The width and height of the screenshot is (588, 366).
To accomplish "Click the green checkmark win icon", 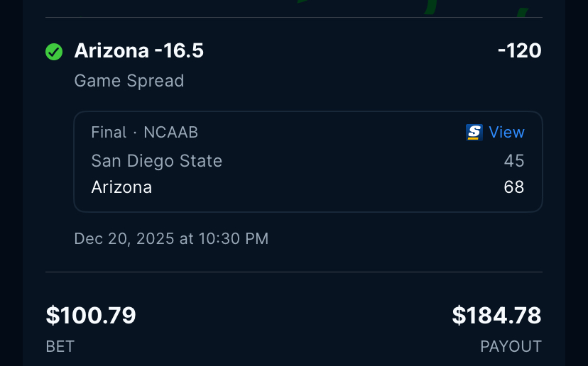I will point(54,52).
